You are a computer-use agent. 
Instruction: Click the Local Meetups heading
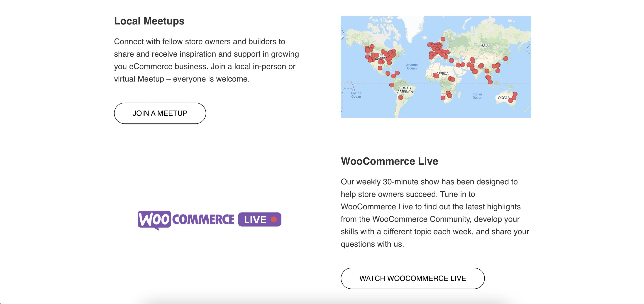pos(149,21)
